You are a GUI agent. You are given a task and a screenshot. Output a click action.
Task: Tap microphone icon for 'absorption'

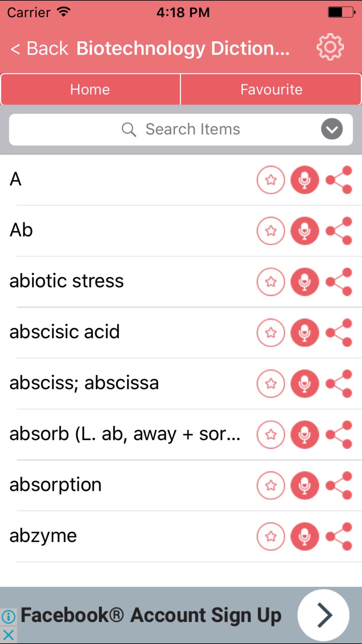305,485
